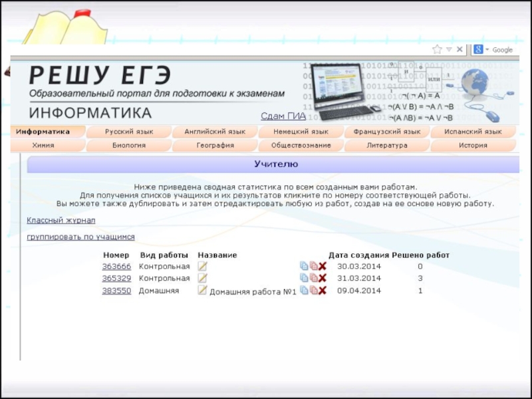This screenshot has width=532, height=399.
Task: Click blue duplicate icon for work 363666
Action: (x=304, y=266)
